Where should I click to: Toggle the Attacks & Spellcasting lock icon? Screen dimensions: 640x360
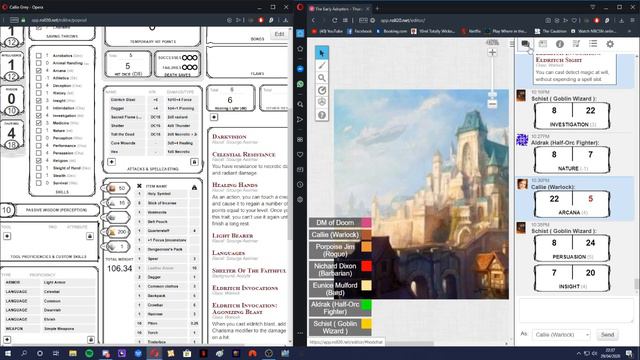click(194, 162)
